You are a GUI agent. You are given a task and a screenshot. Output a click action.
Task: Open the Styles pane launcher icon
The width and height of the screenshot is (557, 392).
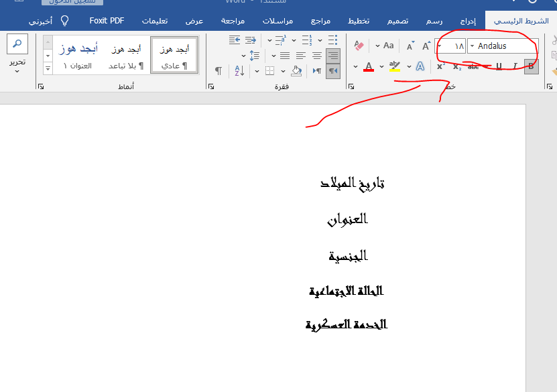[41, 86]
